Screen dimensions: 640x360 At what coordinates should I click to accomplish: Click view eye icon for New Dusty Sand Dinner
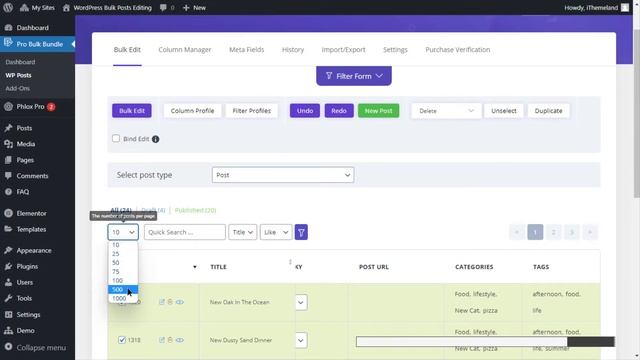click(180, 340)
